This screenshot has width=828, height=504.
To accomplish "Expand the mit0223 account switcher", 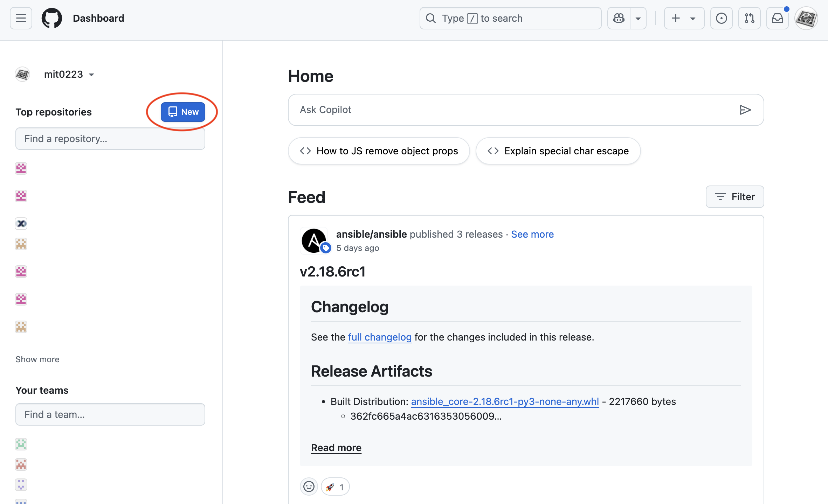I will (69, 74).
